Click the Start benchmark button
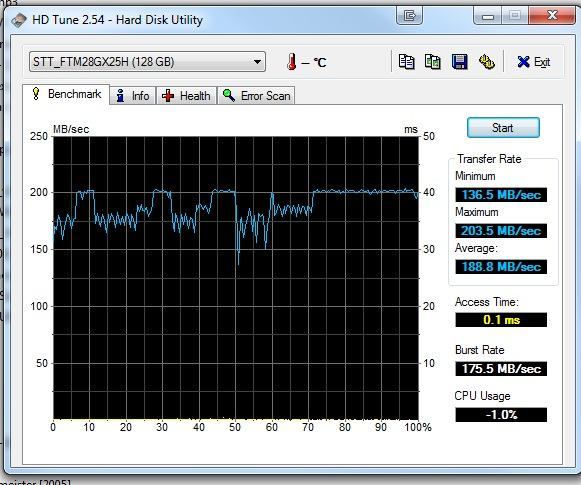 (503, 128)
